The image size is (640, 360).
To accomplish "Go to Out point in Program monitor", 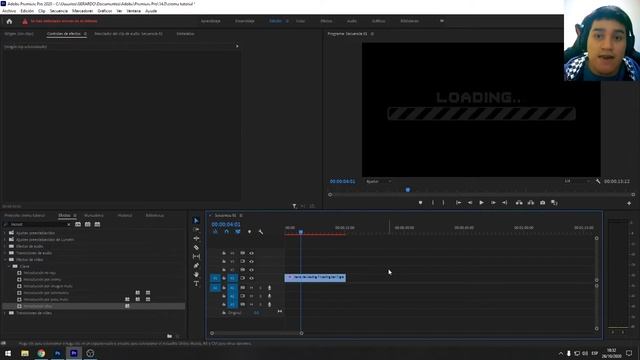I will point(504,202).
